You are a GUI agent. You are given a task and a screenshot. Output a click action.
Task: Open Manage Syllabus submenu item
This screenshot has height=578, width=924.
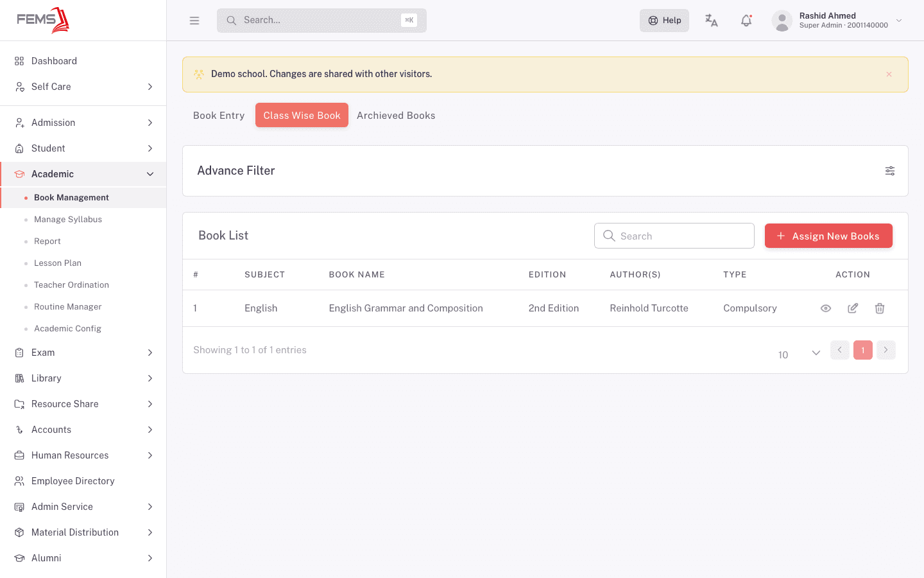[68, 220]
